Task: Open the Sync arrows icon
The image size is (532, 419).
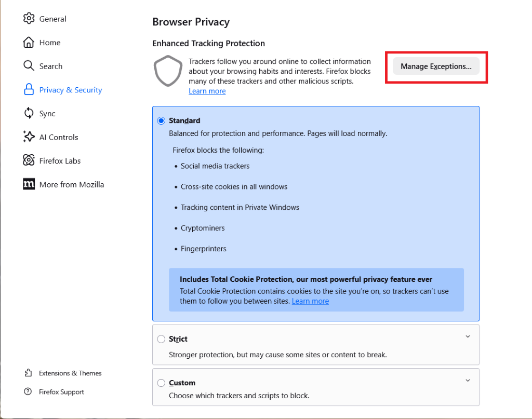Action: click(29, 113)
